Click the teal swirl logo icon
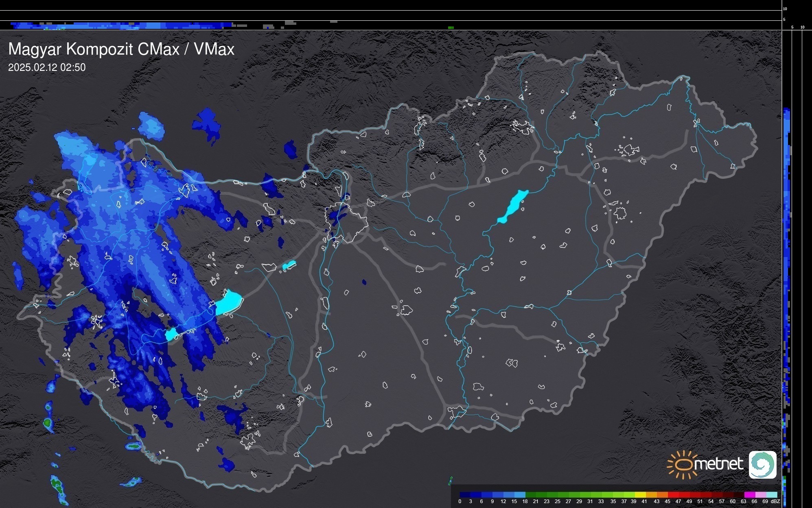This screenshot has width=812, height=508. pyautogui.click(x=762, y=464)
